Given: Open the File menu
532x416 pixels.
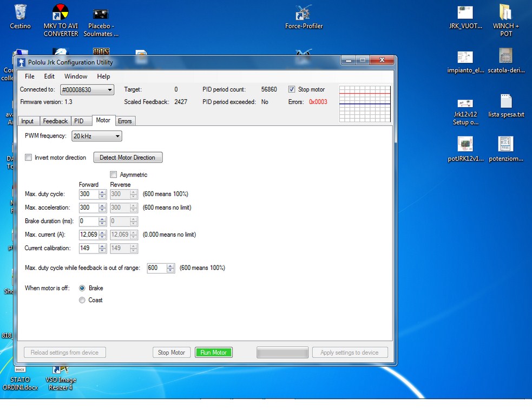Looking at the screenshot, I should [x=30, y=76].
